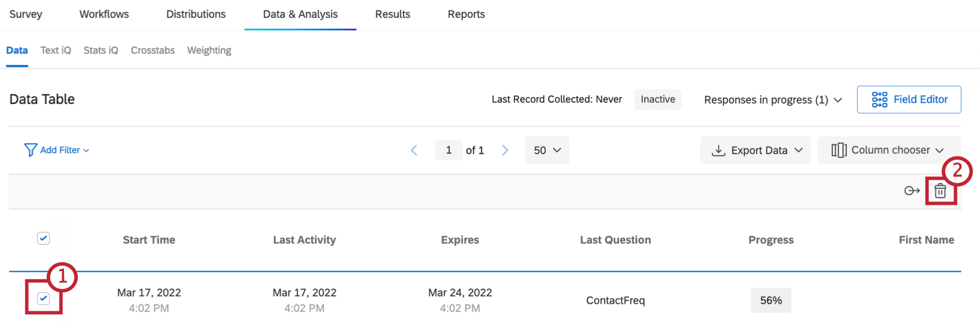980x327 pixels.
Task: Click the Export Data download icon
Action: tap(718, 150)
